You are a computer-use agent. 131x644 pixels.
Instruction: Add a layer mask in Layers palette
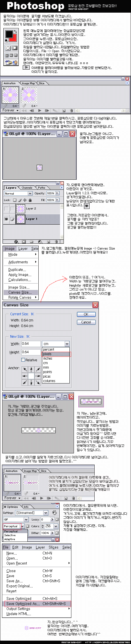click(24, 241)
